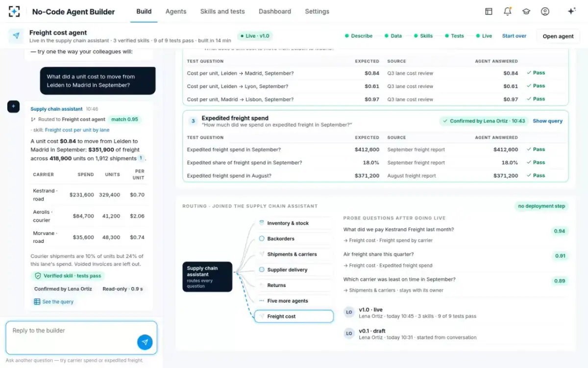Click the Aerolis courier spend $84,700
Image resolution: width=588 pixels, height=368 pixels.
pos(83,216)
